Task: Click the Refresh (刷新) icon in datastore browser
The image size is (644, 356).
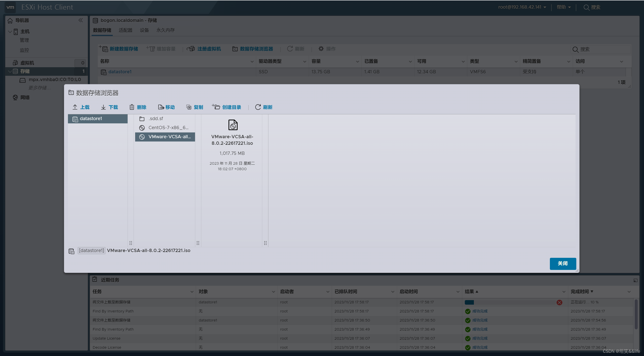Action: pos(258,107)
